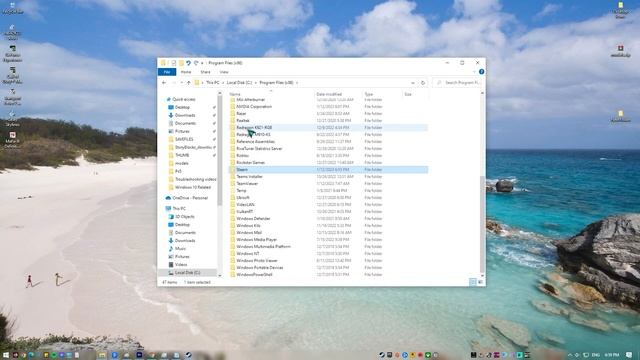This screenshot has width=640, height=360.
Task: Click New folder icon in title bar toolbar
Action: [181, 63]
